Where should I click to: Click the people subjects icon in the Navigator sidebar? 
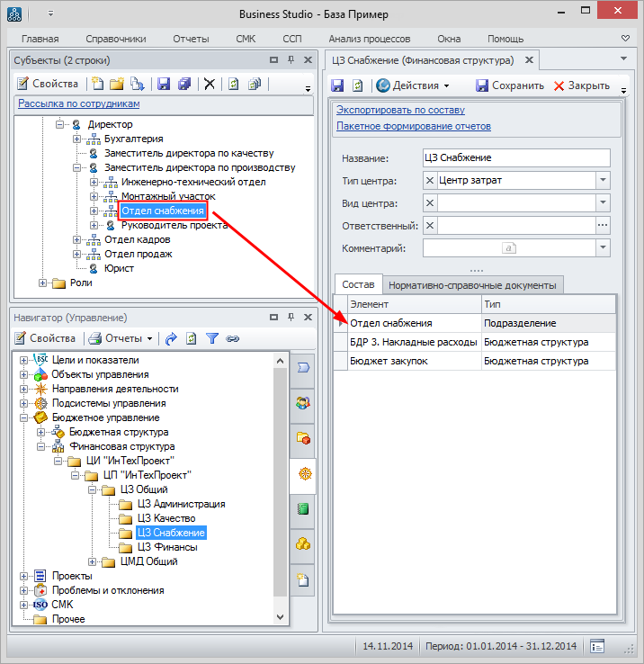(x=303, y=403)
